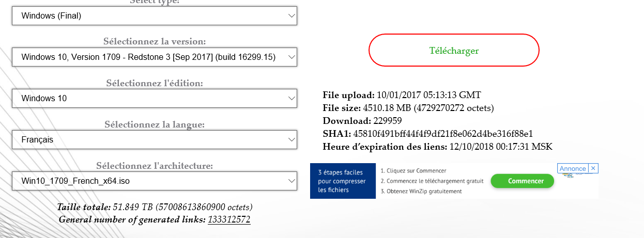This screenshot has width=644, height=238.
Task: Click the 'Sélectionnez la version:' label
Action: point(155,41)
